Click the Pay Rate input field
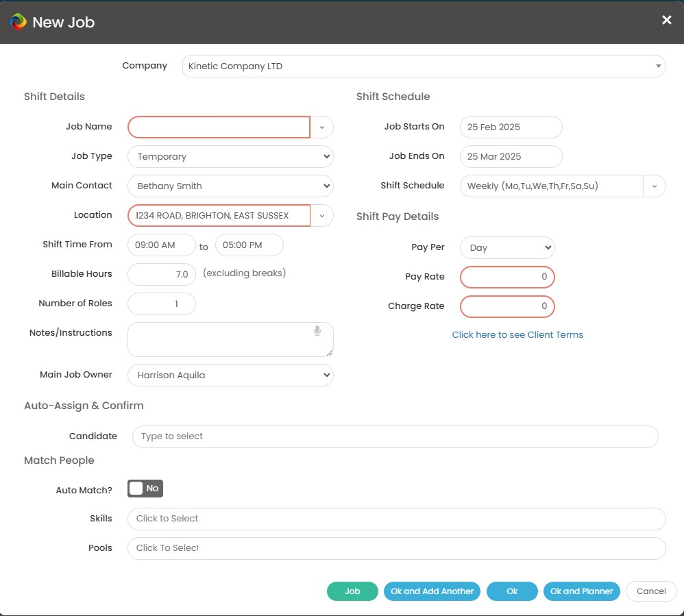Screen dimensions: 684x616 (x=507, y=277)
